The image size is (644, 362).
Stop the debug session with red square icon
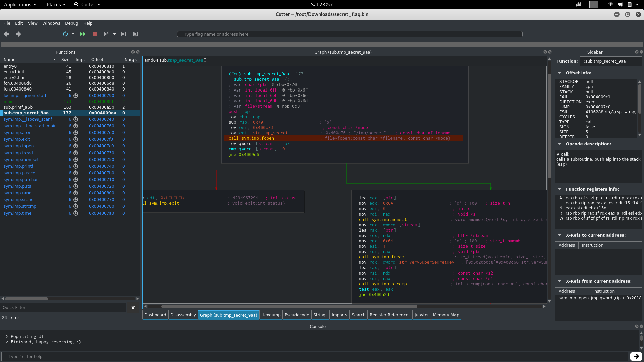95,34
